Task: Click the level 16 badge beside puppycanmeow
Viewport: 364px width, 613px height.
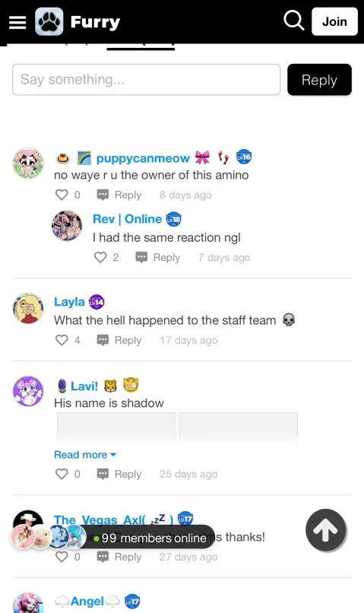Action: pyautogui.click(x=244, y=157)
